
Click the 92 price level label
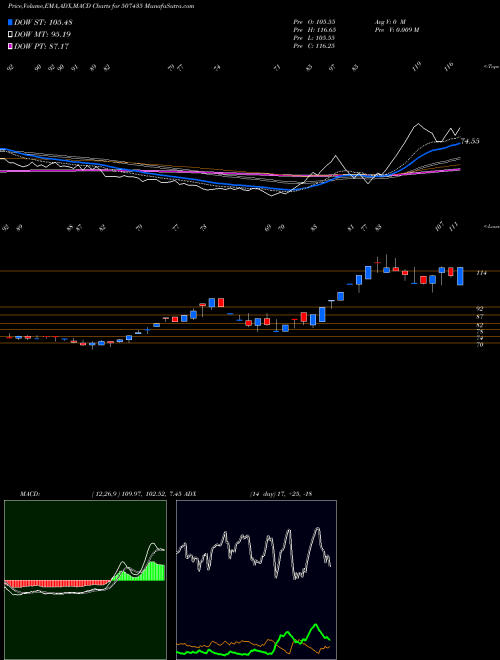(x=479, y=309)
